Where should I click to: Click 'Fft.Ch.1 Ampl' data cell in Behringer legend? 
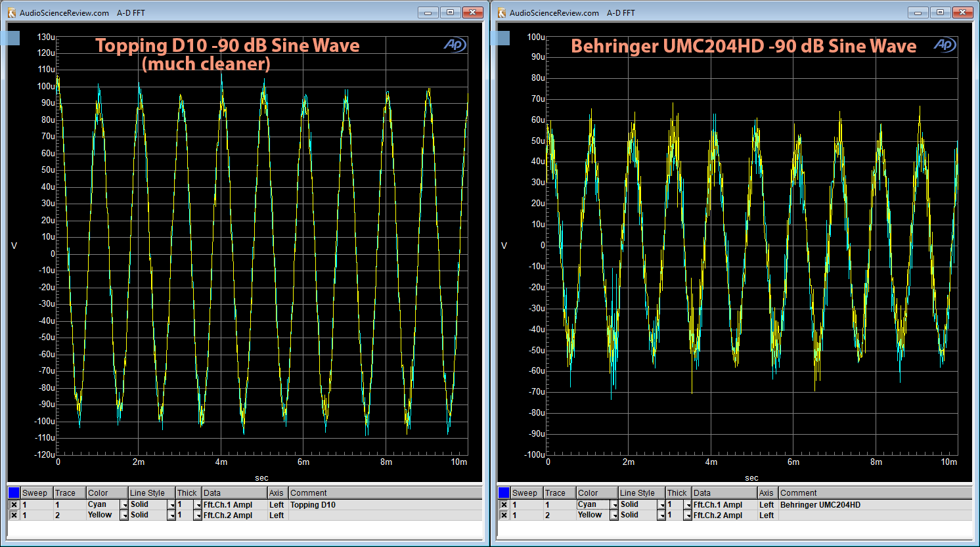[x=724, y=505]
